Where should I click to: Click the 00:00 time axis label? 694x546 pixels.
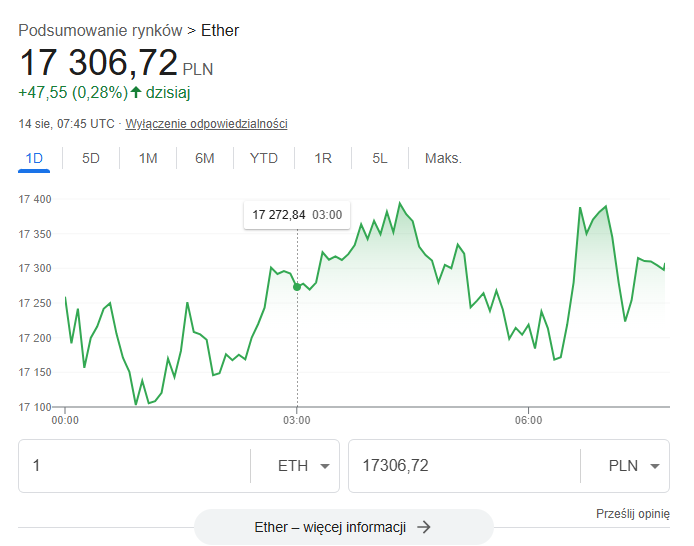click(x=65, y=420)
